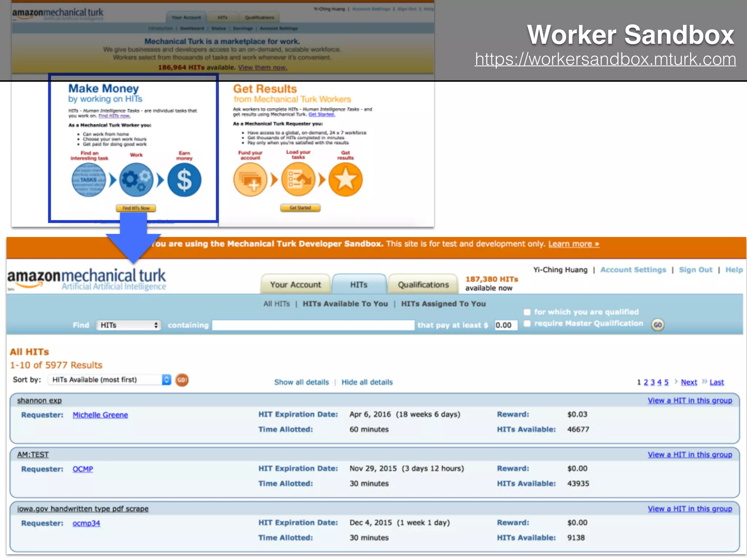Image resolution: width=747 pixels, height=560 pixels.
Task: Go to results page 3
Action: 653,382
